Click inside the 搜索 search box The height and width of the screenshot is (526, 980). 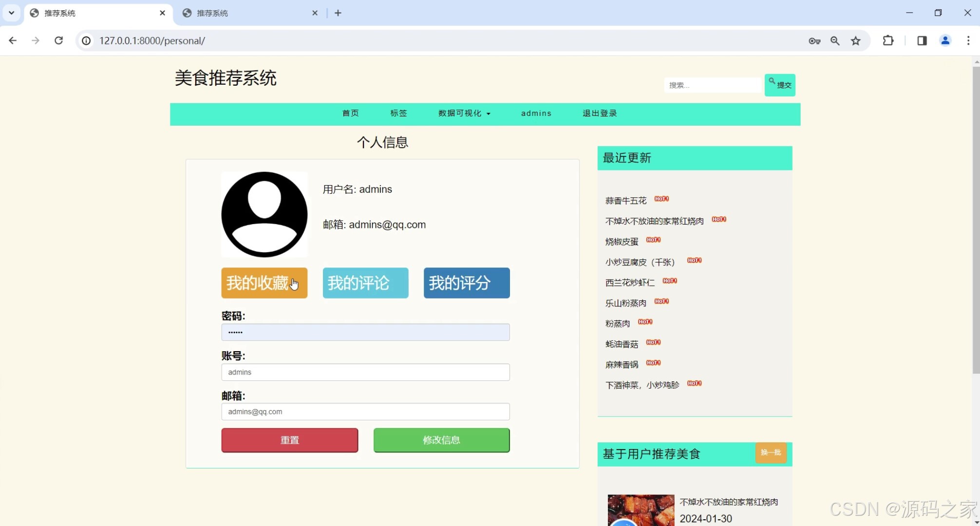pos(713,85)
